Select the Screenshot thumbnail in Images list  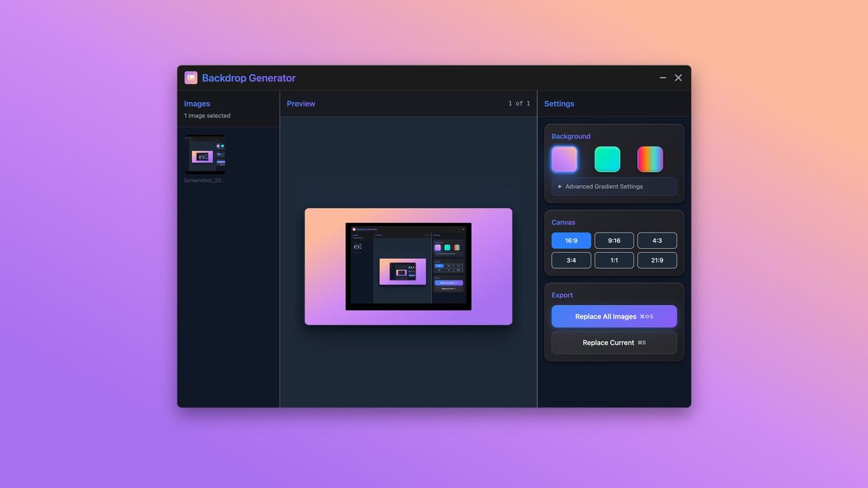click(205, 154)
